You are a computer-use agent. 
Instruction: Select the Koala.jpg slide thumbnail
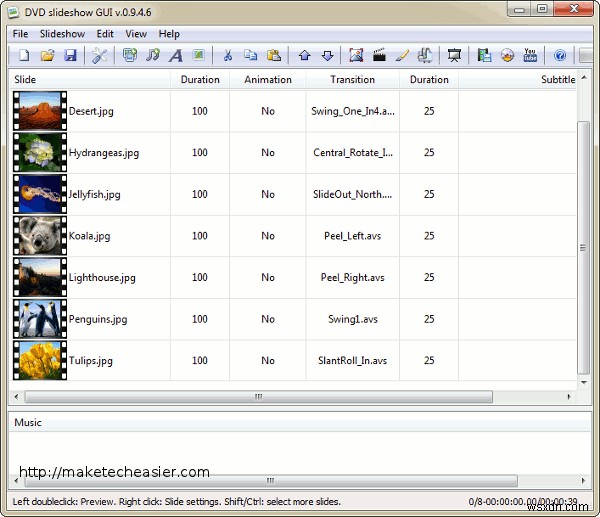pyautogui.click(x=40, y=236)
